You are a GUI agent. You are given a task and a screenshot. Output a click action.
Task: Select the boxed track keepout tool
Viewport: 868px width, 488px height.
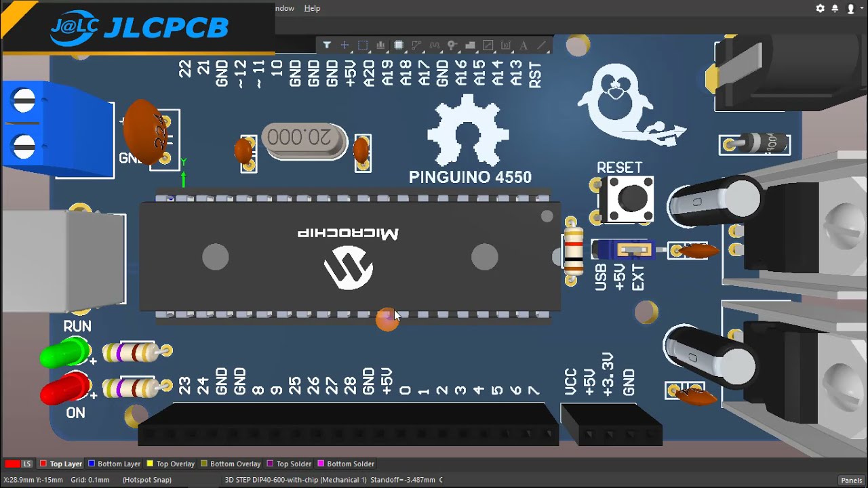point(488,45)
